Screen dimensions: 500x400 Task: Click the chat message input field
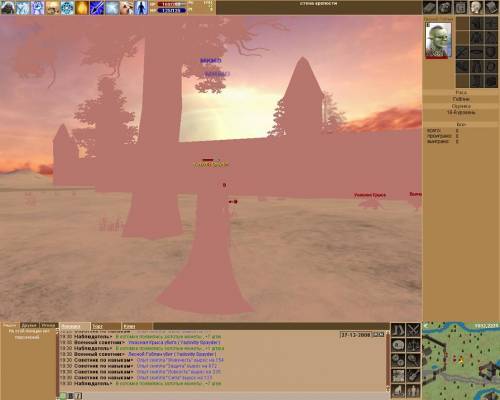tap(235, 396)
